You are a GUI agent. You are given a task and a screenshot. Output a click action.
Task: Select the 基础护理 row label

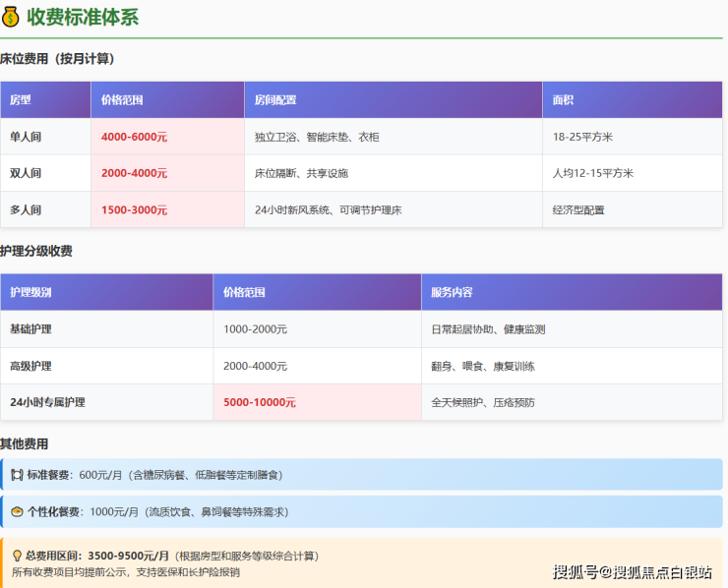pyautogui.click(x=32, y=329)
